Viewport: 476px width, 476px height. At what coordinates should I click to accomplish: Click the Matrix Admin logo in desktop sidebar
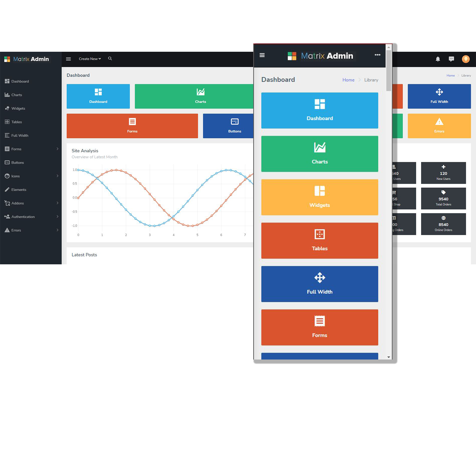point(27,59)
